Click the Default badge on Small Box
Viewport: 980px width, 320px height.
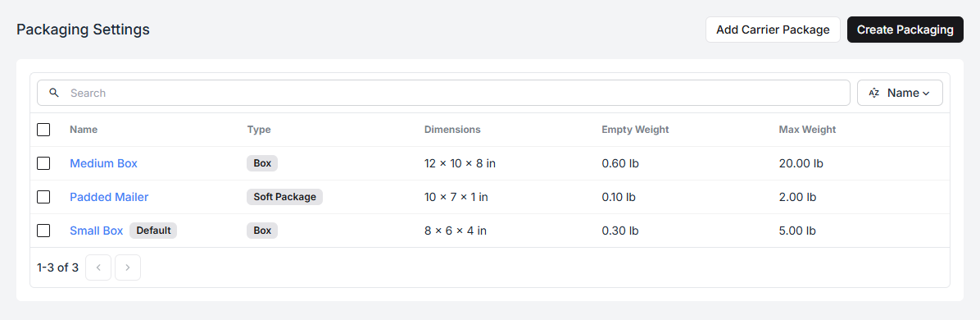click(153, 231)
